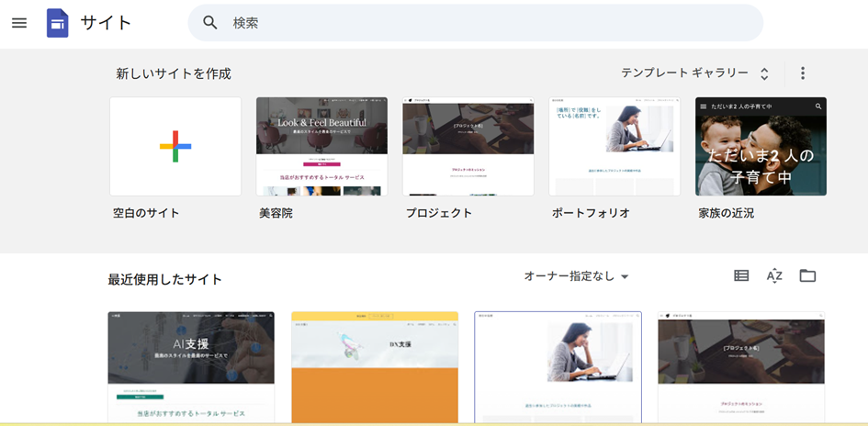Open the オーナー指定なし owner filter dropdown

(576, 276)
